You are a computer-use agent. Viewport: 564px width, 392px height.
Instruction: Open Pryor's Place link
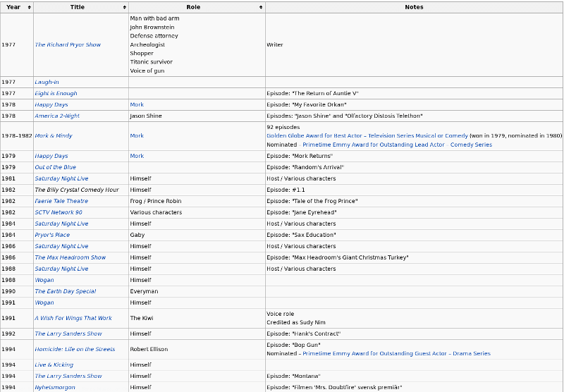coord(52,235)
